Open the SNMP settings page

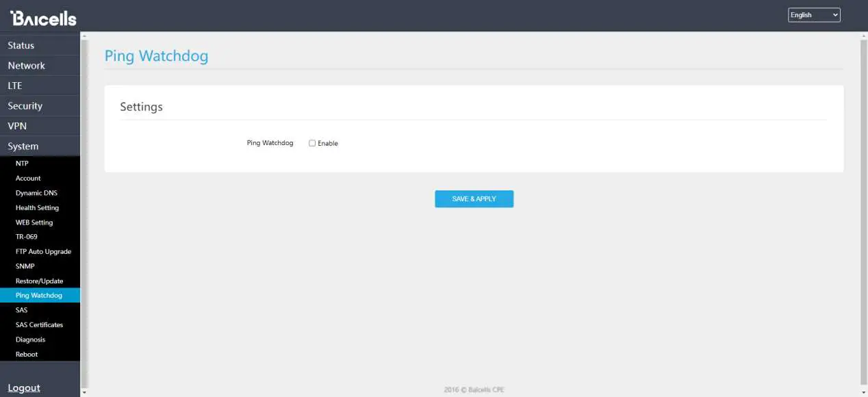40,266
